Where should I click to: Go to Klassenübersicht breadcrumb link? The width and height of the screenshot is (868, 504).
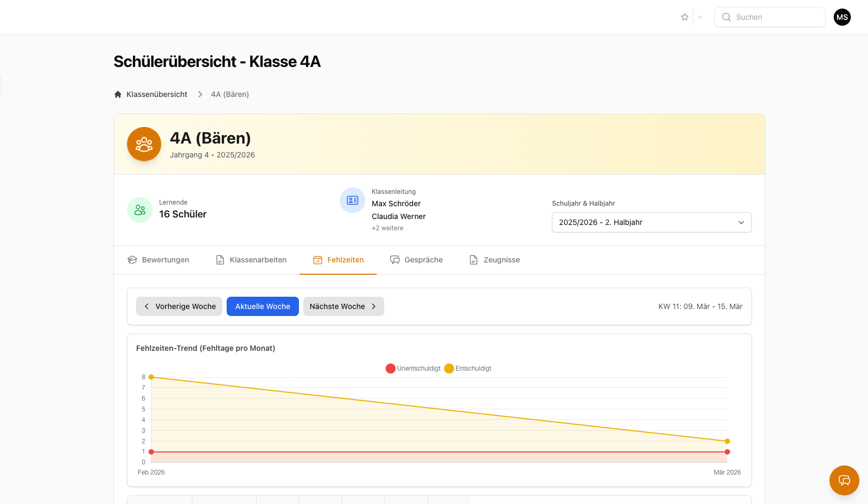(156, 94)
